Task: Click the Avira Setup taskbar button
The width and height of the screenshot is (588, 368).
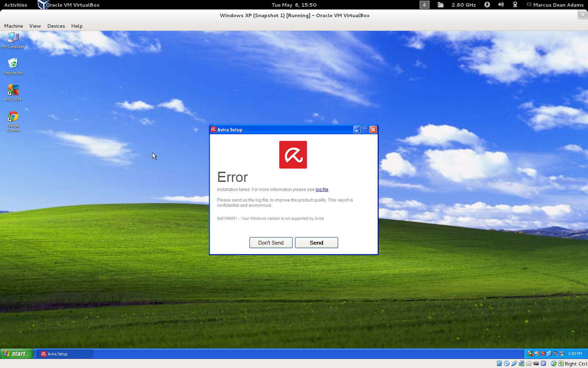Action: point(65,354)
